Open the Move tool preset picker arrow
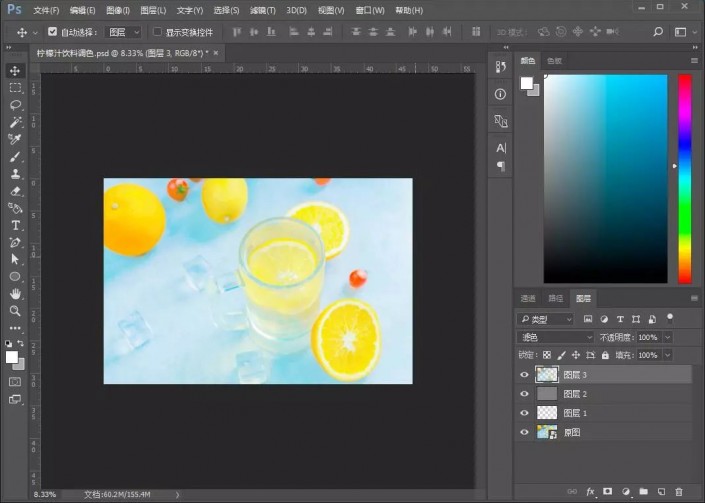 click(35, 33)
